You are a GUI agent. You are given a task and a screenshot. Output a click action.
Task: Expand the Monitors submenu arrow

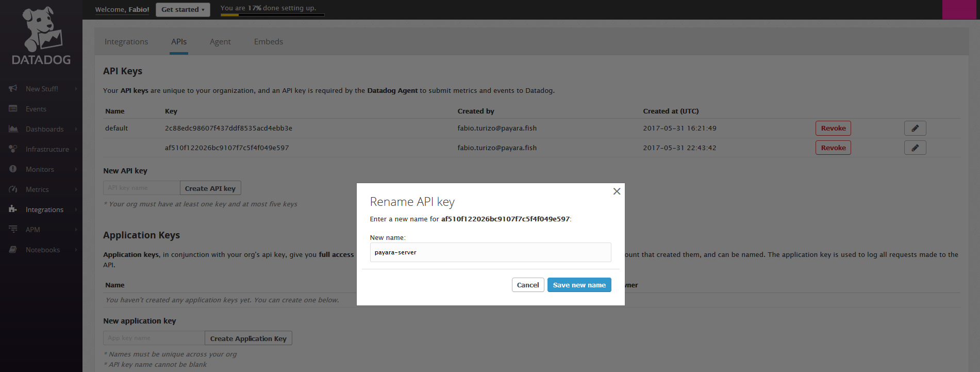[76, 169]
